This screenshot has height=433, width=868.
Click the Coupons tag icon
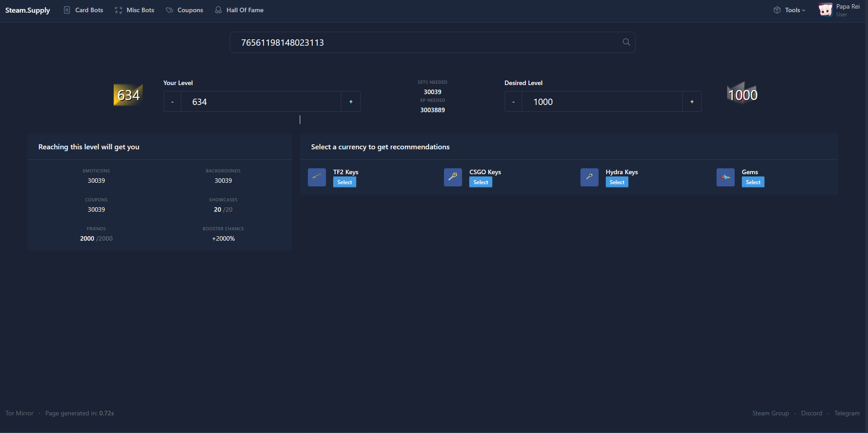point(170,10)
